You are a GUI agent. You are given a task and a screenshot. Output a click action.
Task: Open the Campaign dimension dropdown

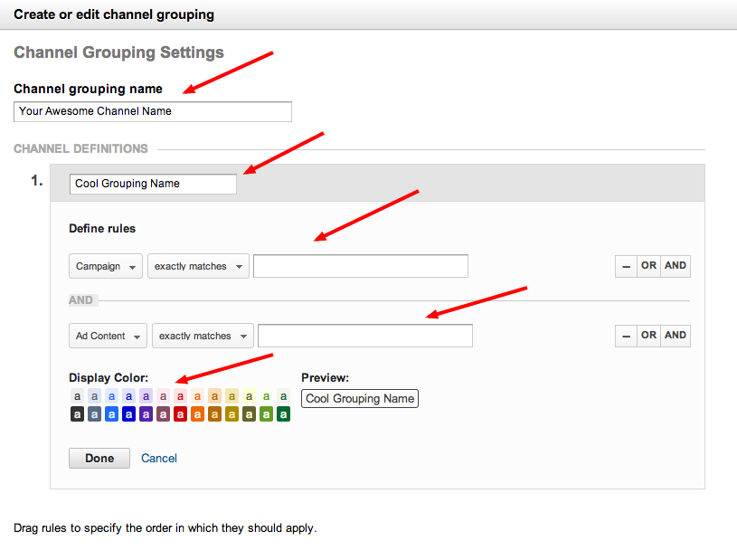click(x=107, y=267)
